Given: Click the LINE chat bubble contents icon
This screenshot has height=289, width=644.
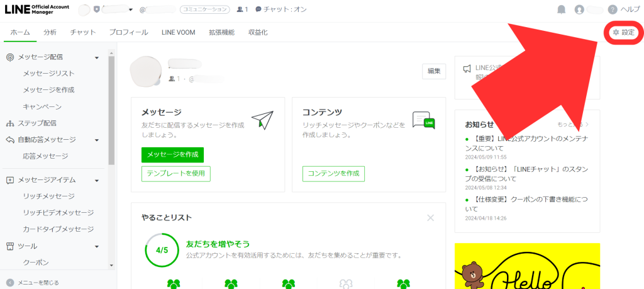Looking at the screenshot, I should coord(423,120).
